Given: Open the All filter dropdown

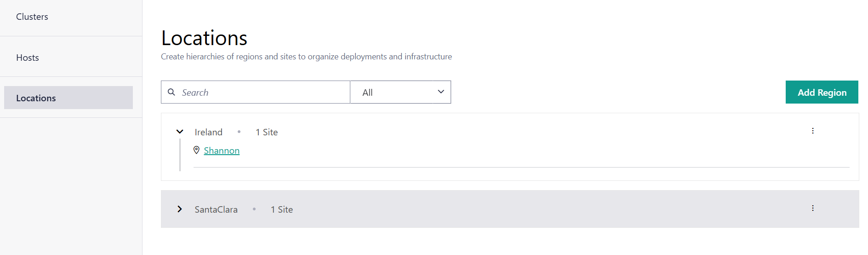Looking at the screenshot, I should tap(400, 92).
